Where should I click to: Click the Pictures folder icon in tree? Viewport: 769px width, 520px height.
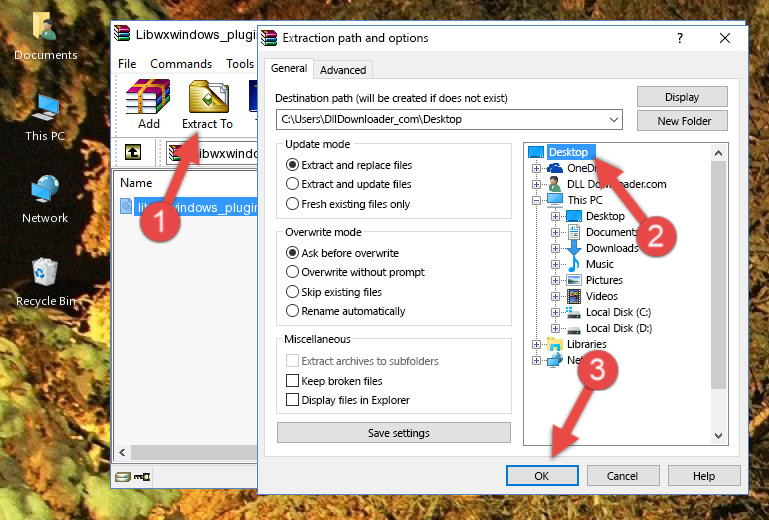574,280
